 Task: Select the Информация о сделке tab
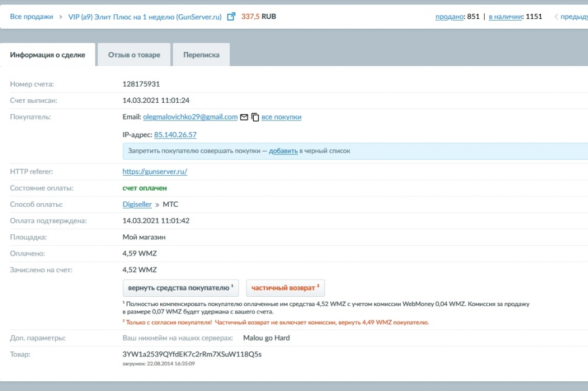48,55
